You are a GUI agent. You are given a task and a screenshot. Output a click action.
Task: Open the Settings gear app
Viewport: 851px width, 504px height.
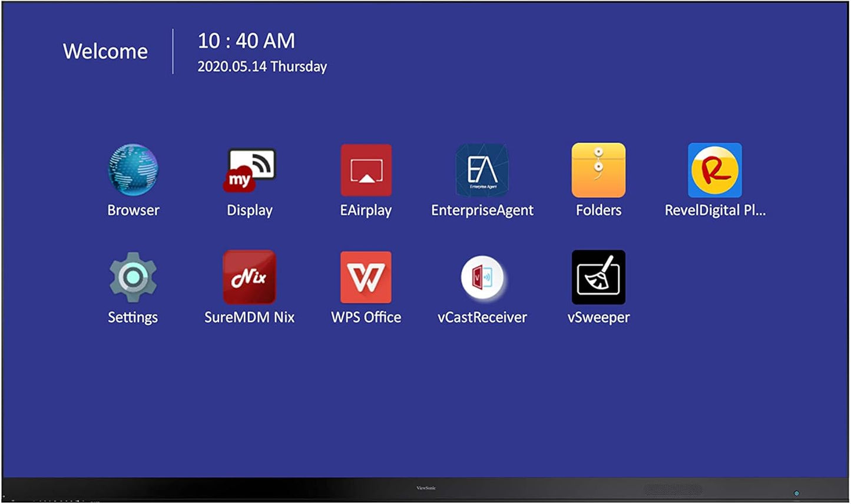click(x=133, y=277)
